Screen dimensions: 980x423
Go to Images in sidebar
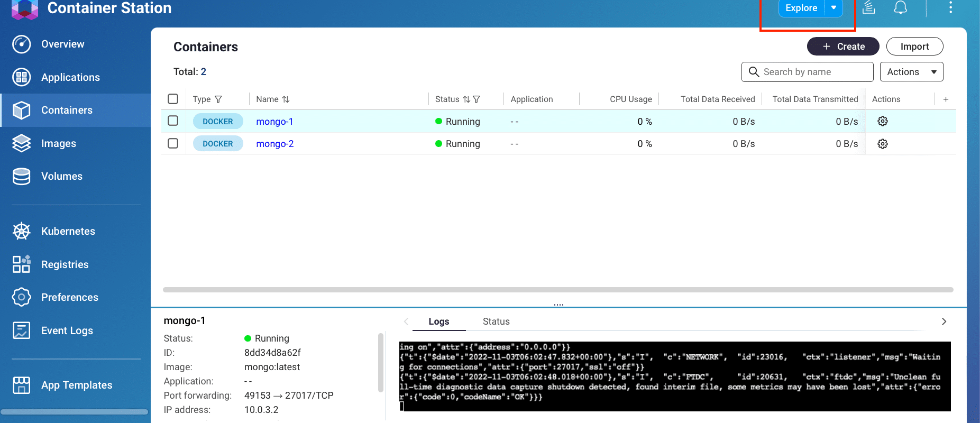(59, 143)
